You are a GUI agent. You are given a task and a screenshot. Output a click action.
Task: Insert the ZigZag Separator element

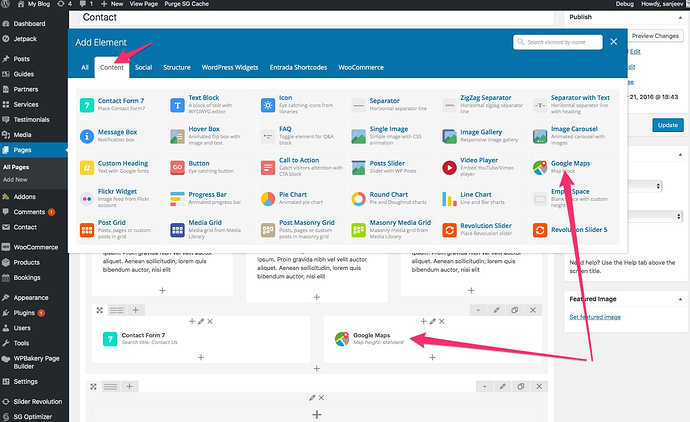coord(483,104)
